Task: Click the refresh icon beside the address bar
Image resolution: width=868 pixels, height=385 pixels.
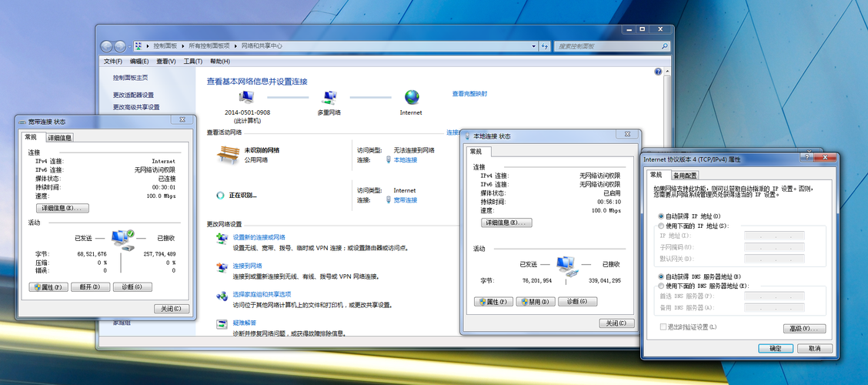Action: click(x=545, y=46)
